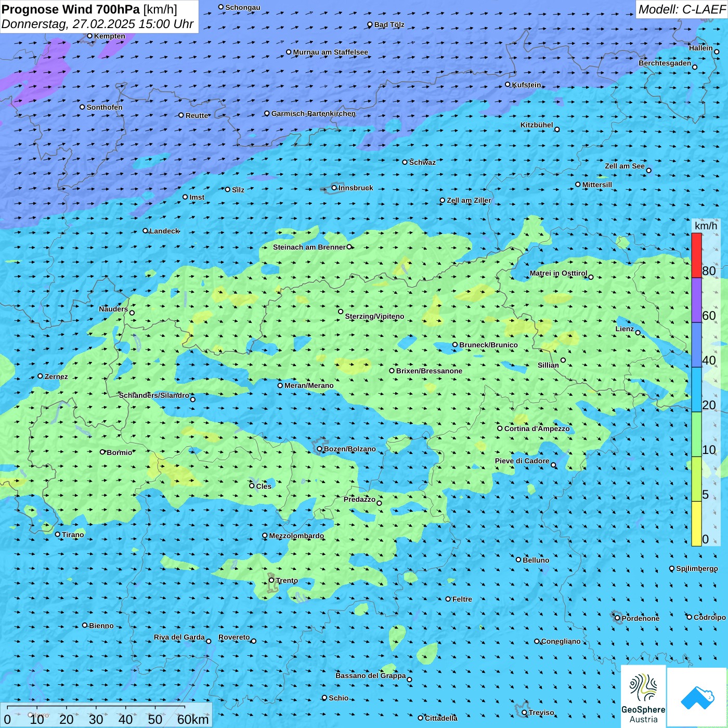728x728 pixels.
Task: Click the Trento city marker
Action: pyautogui.click(x=271, y=580)
